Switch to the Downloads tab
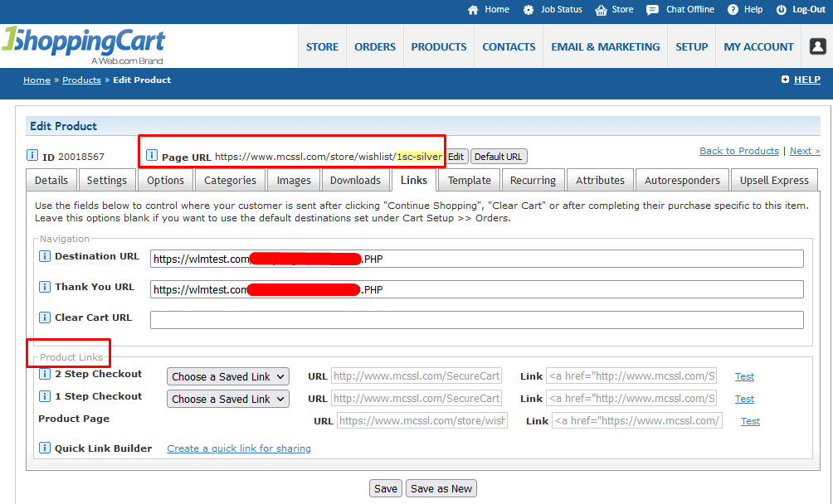 click(355, 181)
